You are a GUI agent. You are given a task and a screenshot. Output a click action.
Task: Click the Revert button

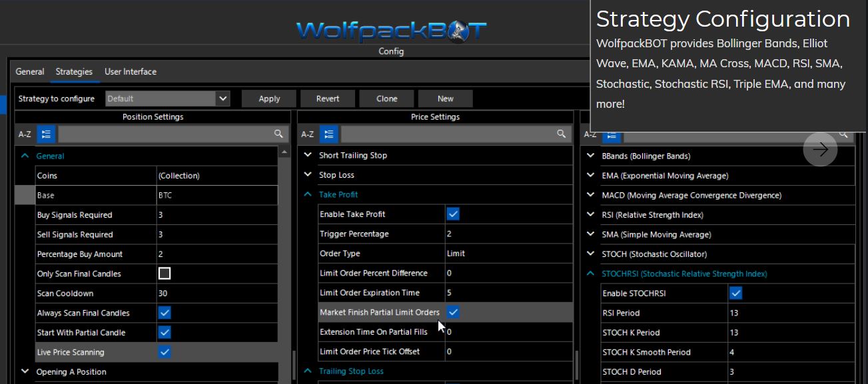[x=328, y=98]
